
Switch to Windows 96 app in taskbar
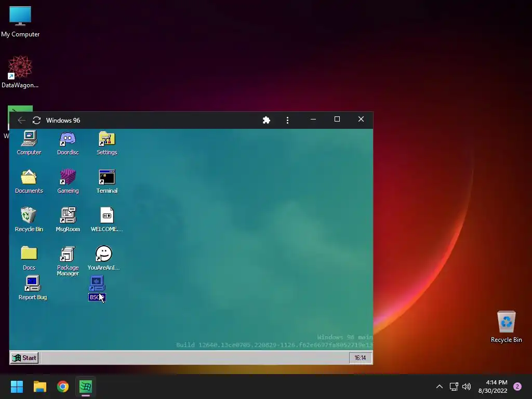pos(86,387)
